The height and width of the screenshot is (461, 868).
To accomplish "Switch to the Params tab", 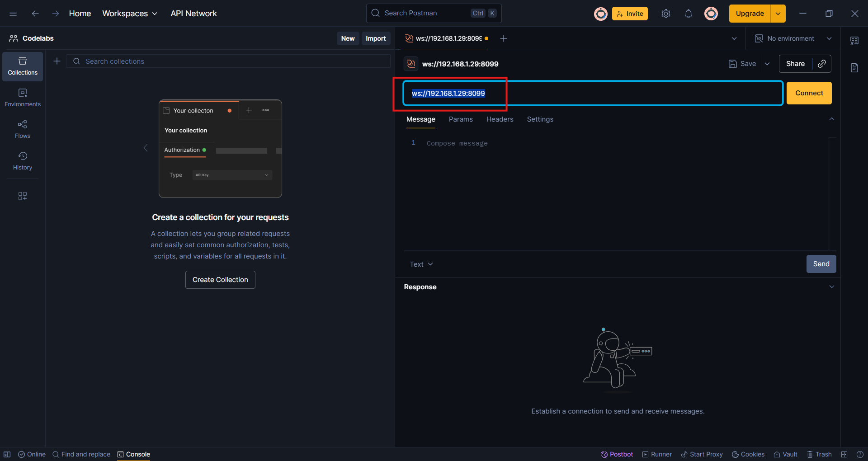I will click(x=461, y=119).
